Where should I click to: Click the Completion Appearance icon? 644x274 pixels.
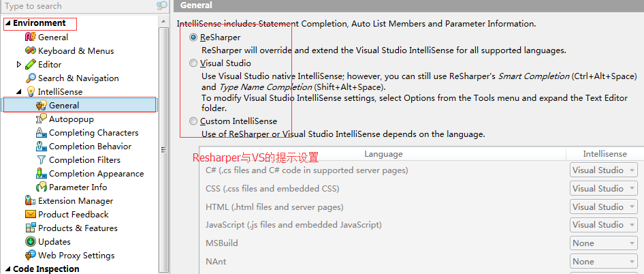coord(42,173)
